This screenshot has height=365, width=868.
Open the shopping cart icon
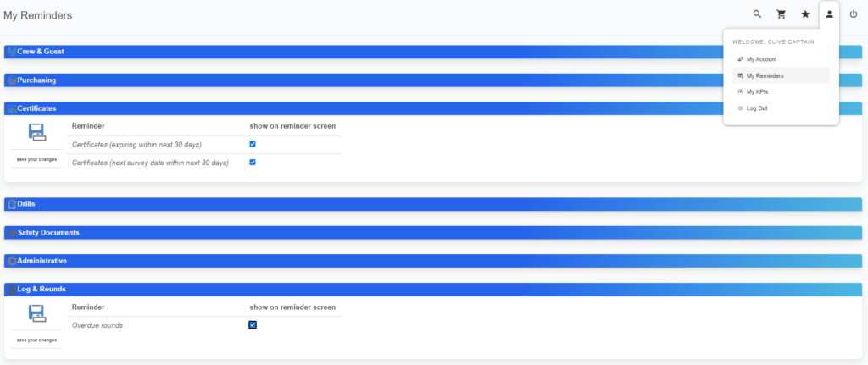(x=781, y=14)
